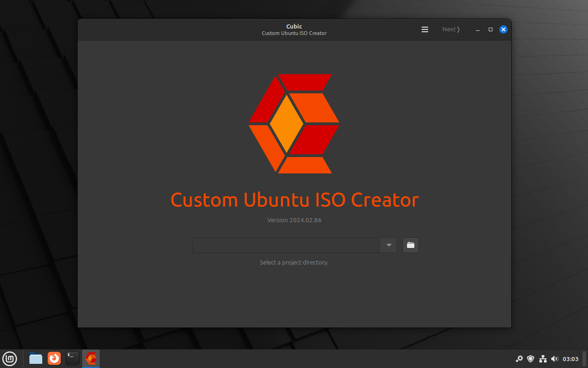Launch Firefox from the taskbar
The image size is (588, 368).
pyautogui.click(x=54, y=358)
